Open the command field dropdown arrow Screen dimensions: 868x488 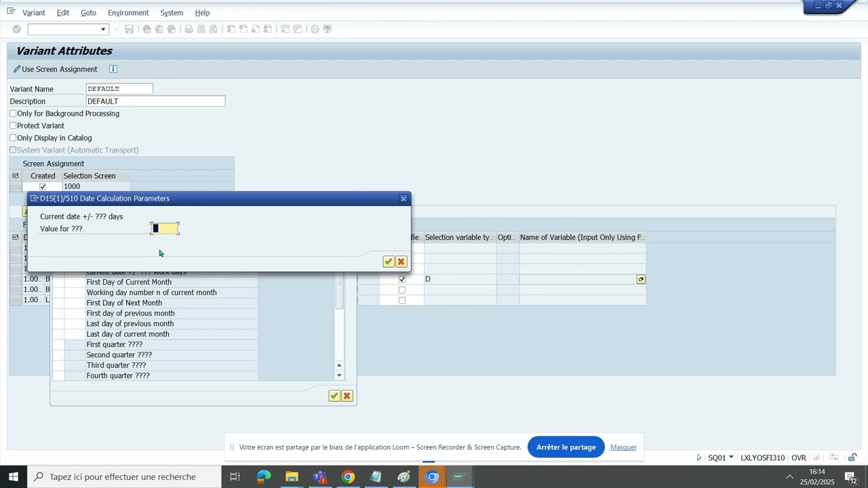coord(103,29)
